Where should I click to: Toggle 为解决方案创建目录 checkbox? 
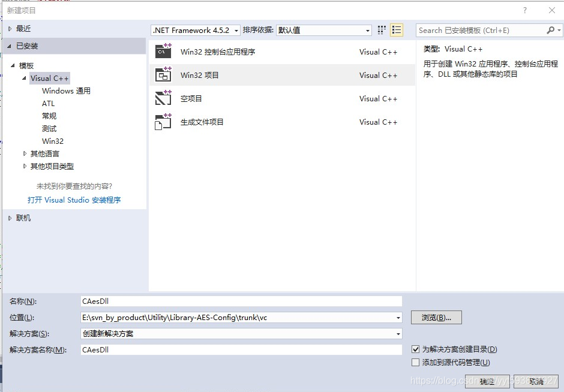[x=415, y=349]
